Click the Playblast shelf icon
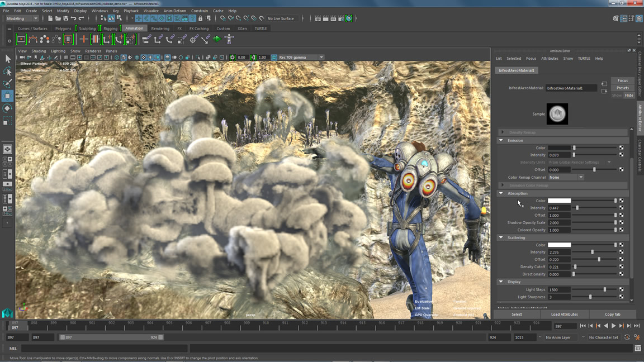 pos(21,39)
